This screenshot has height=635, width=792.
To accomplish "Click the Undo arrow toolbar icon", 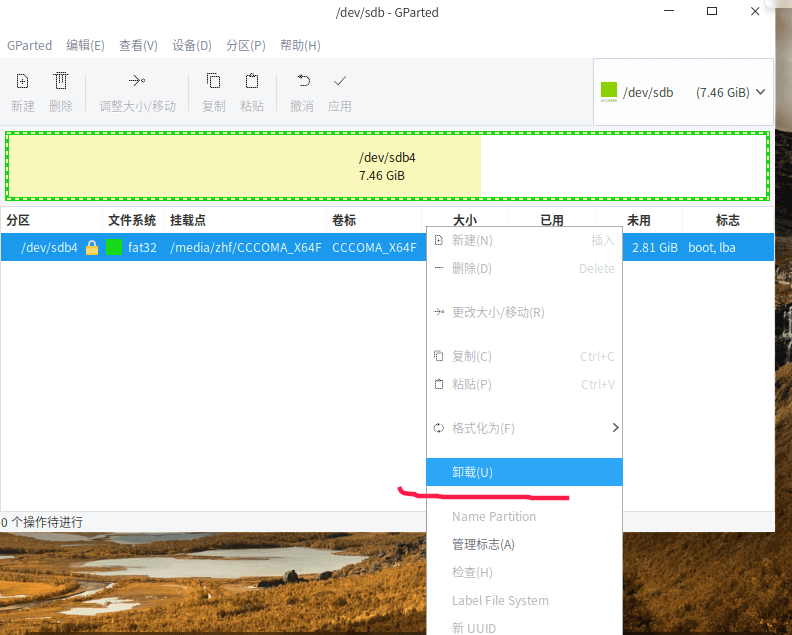I will (302, 82).
